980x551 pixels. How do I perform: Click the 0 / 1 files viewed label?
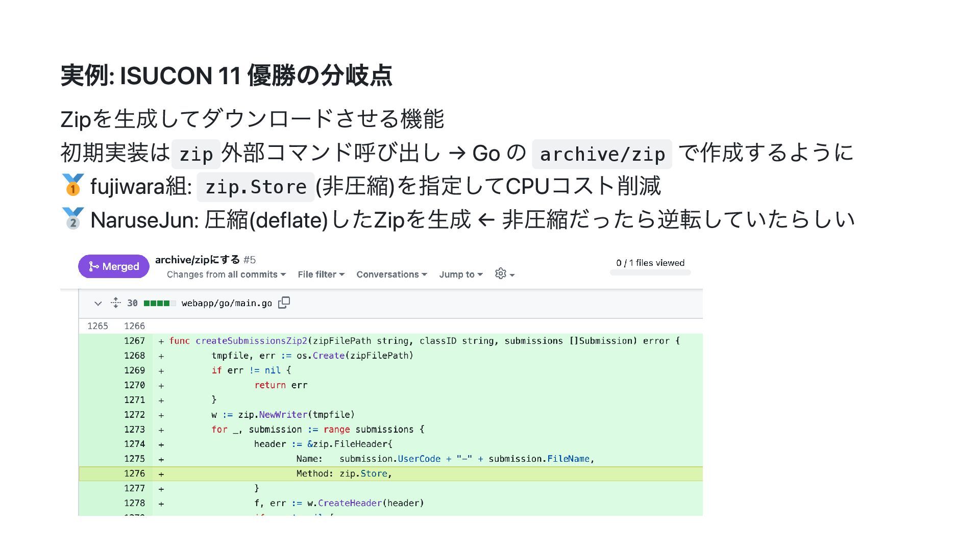point(650,263)
